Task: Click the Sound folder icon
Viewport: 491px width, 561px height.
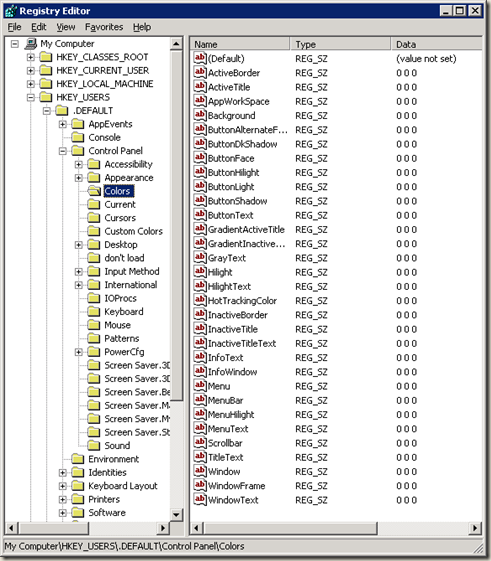Action: pyautogui.click(x=94, y=445)
